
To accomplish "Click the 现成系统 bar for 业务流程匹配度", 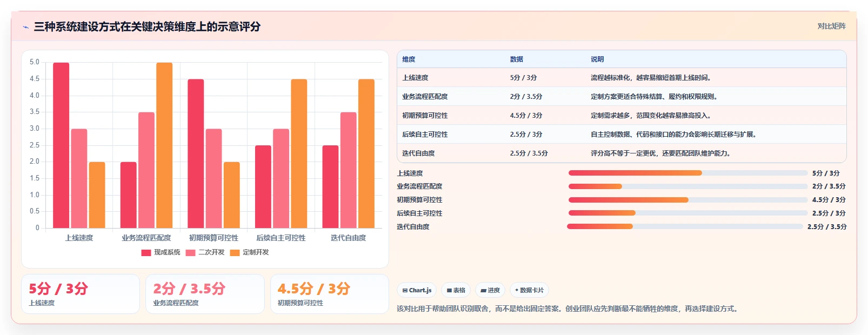I will [x=129, y=195].
